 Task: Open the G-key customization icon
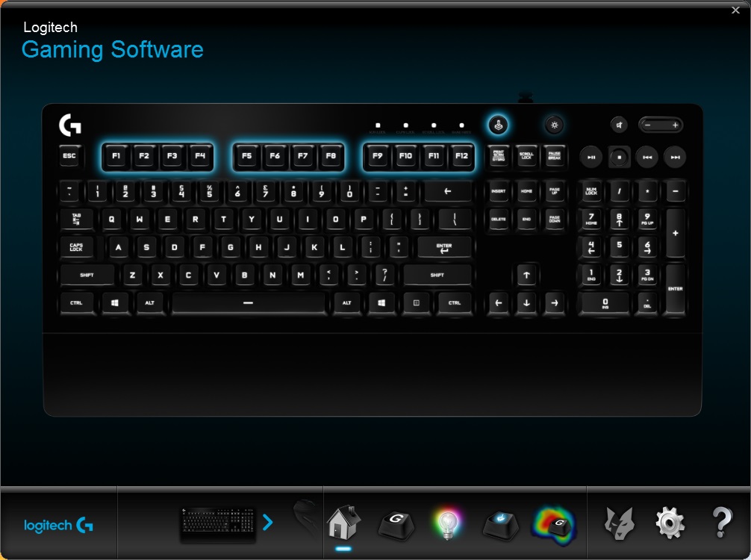pos(396,525)
